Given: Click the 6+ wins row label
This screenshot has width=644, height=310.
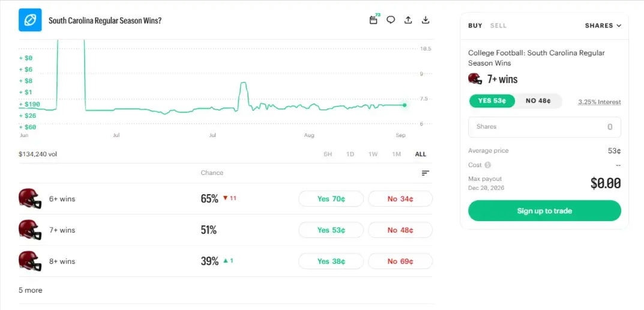Looking at the screenshot, I should tap(62, 199).
